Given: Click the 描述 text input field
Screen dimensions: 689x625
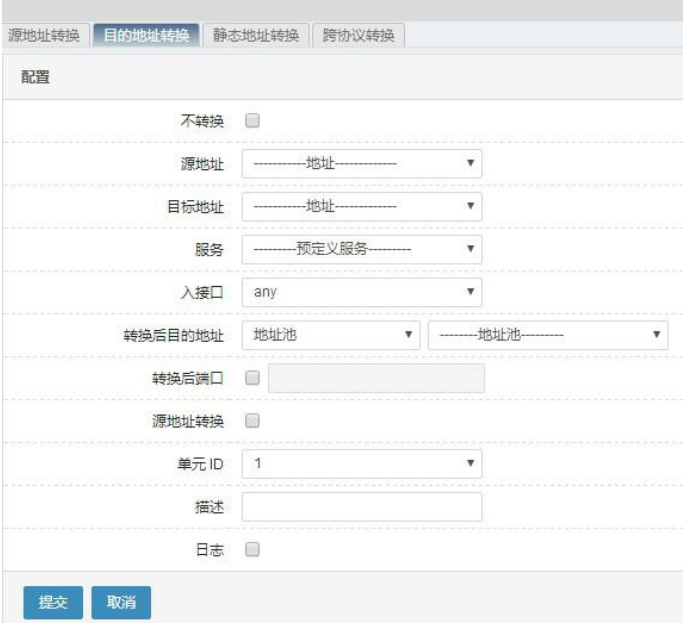Looking at the screenshot, I should point(362,506).
